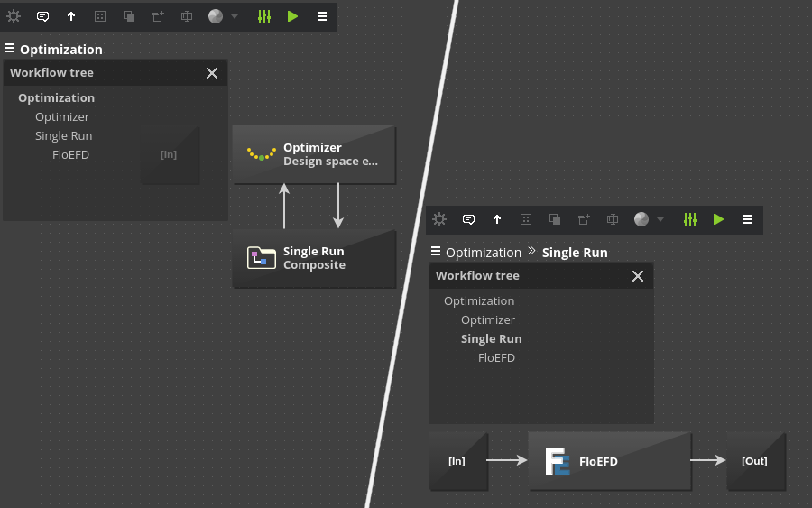
Task: Click the [In] node on the right canvas
Action: point(459,461)
